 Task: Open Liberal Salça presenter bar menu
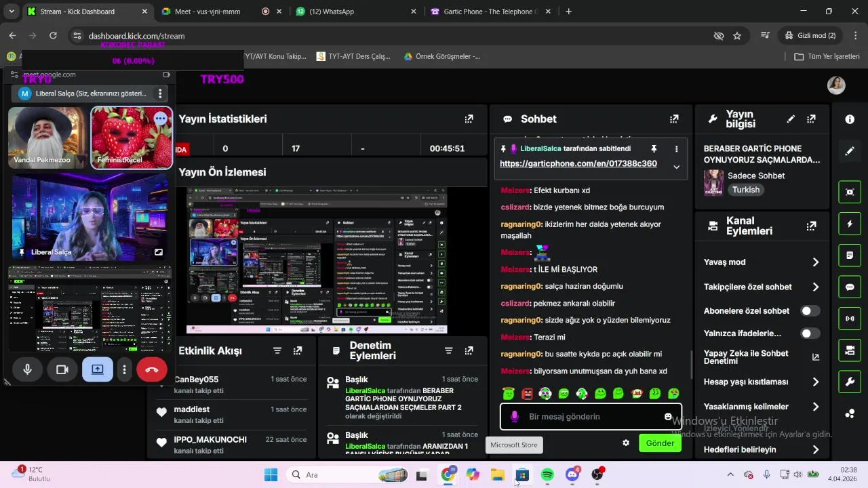coord(160,94)
